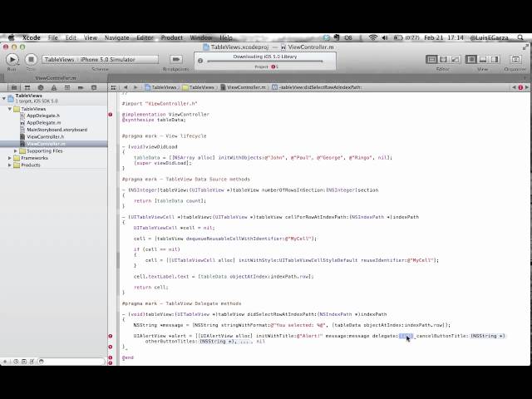Open the Edit menu

tap(71, 37)
